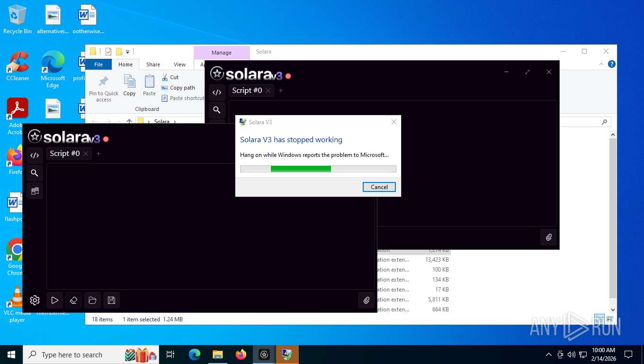Open file with folder icon in Solara
Image resolution: width=644 pixels, height=364 pixels.
pos(92,300)
